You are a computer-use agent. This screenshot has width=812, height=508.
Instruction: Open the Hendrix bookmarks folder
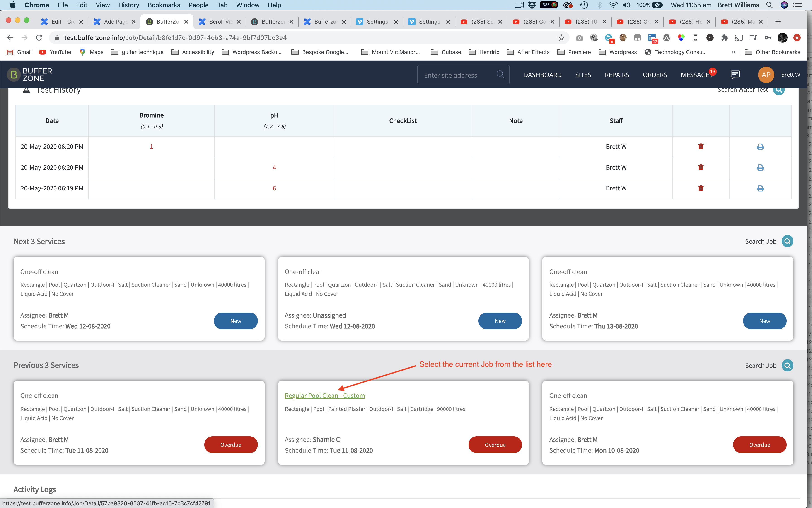[484, 52]
